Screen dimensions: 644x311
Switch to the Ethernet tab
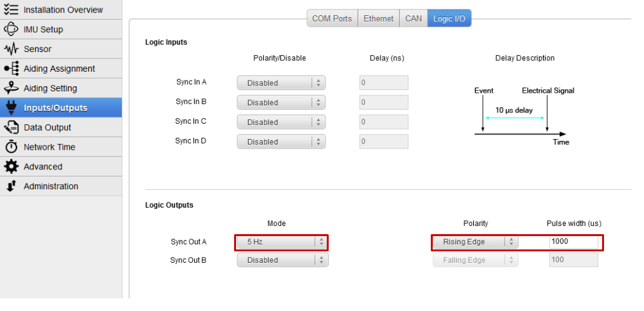point(379,18)
